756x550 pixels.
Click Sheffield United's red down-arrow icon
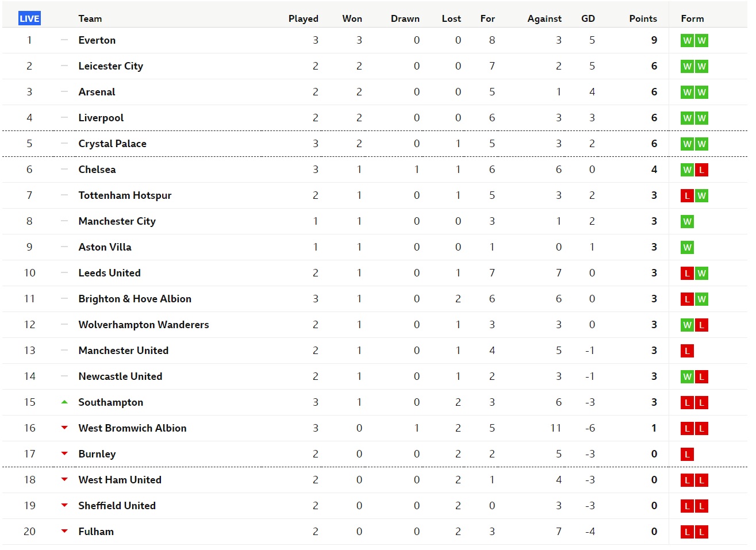pos(64,505)
